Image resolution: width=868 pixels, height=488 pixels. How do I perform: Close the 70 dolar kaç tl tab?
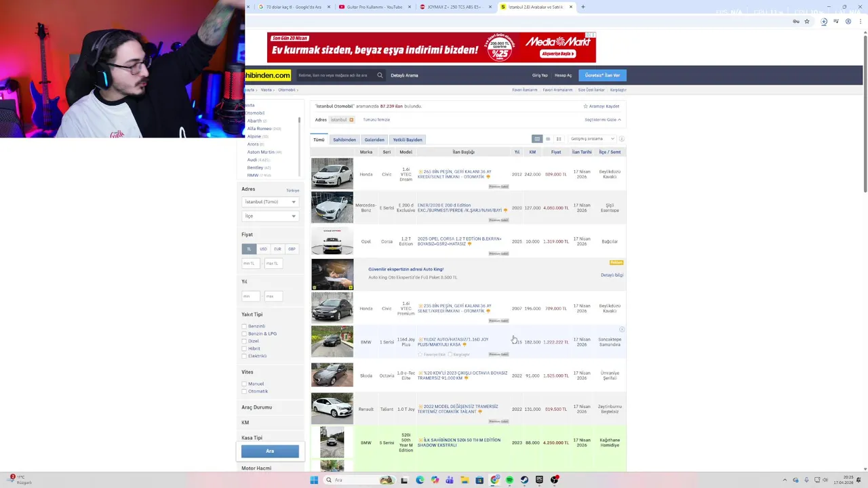(329, 7)
